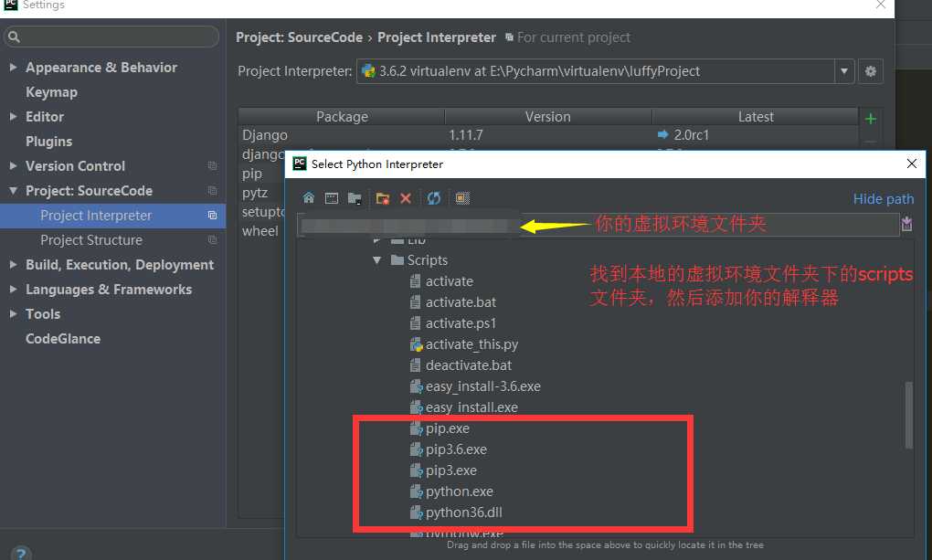Viewport: 932px width, 560px height.
Task: Click the Refresh toolbar icon
Action: click(x=434, y=198)
